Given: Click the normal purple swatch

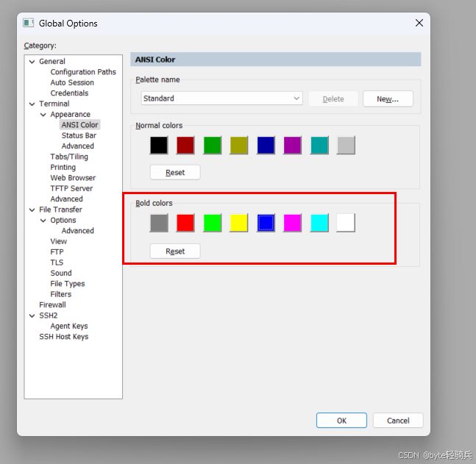Looking at the screenshot, I should coord(292,145).
